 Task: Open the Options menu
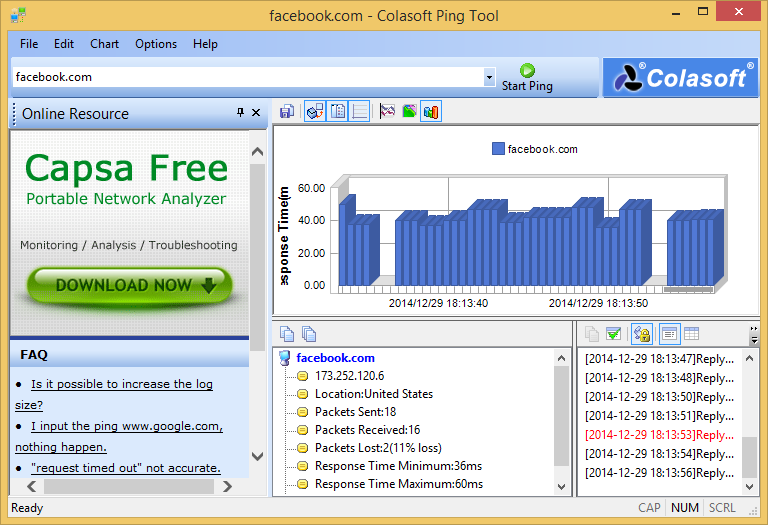click(x=156, y=44)
